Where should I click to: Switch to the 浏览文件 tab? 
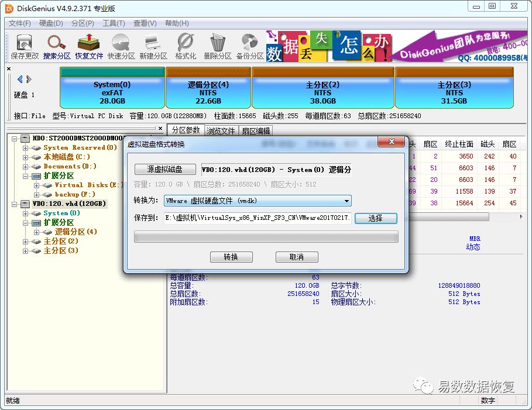(x=221, y=131)
